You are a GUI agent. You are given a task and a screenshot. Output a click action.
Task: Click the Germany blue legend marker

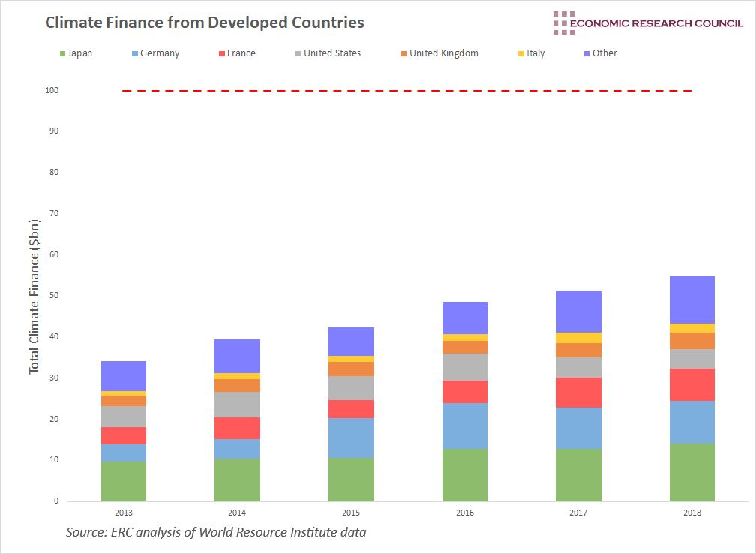coord(133,53)
